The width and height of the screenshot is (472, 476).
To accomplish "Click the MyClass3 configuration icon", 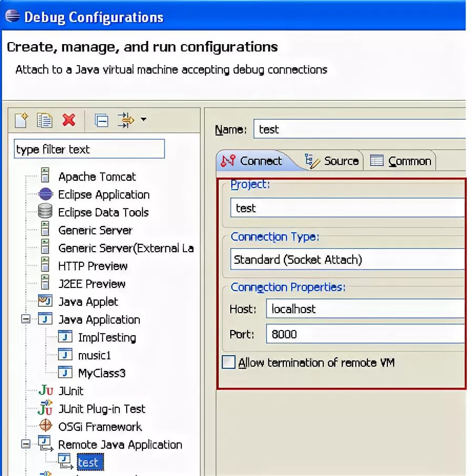I will click(x=65, y=372).
